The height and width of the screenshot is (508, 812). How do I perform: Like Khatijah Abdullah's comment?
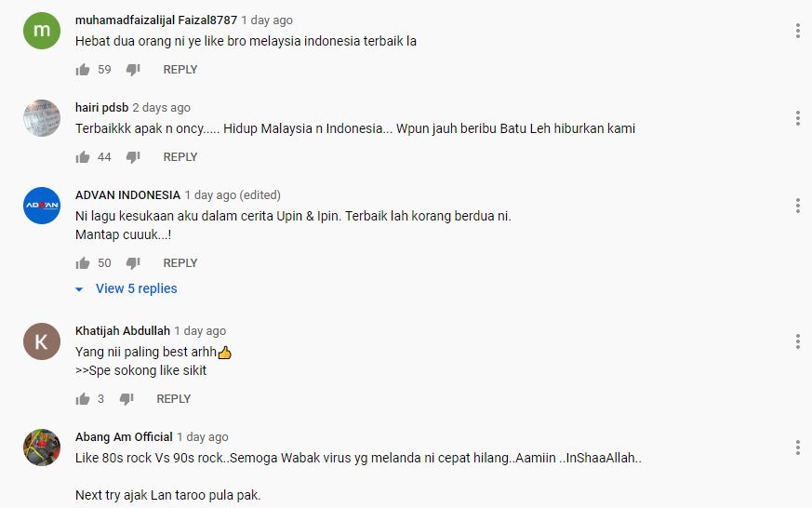[83, 399]
